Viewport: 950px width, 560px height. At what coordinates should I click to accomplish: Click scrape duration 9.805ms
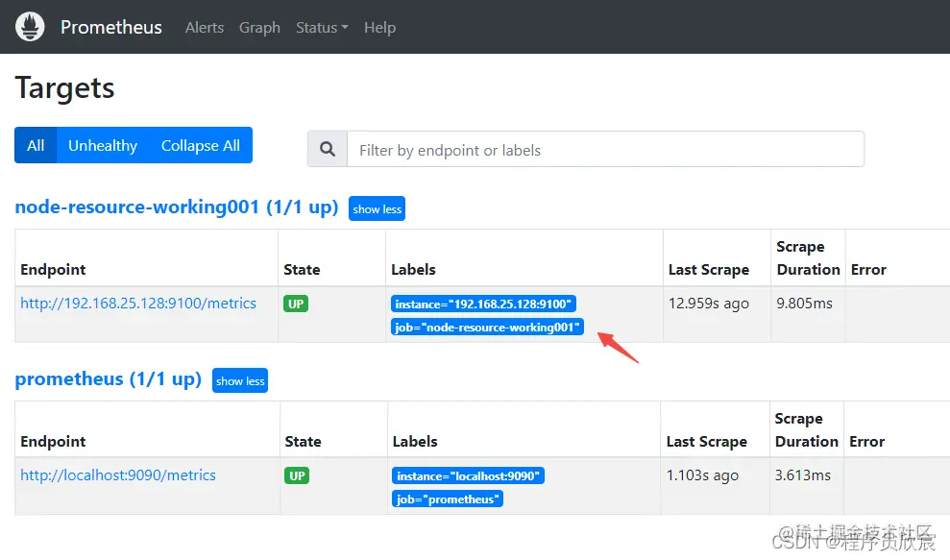(x=804, y=303)
